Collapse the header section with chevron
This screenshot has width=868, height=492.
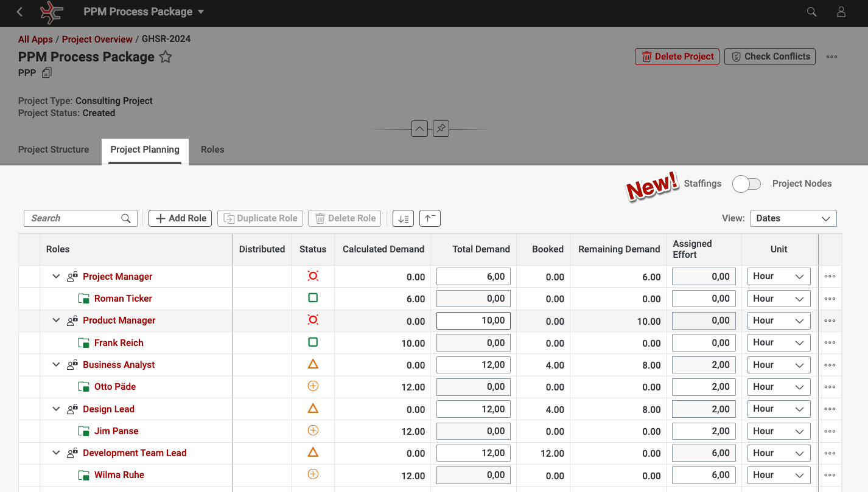click(419, 129)
